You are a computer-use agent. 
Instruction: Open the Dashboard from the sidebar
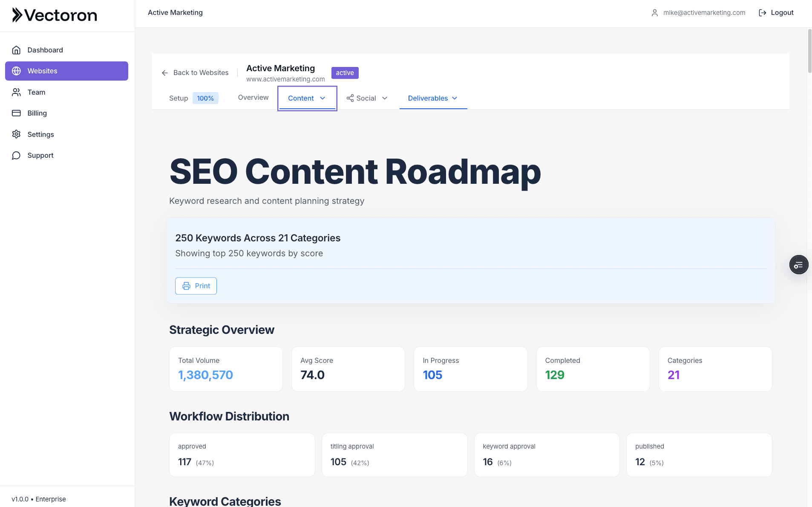coord(45,50)
